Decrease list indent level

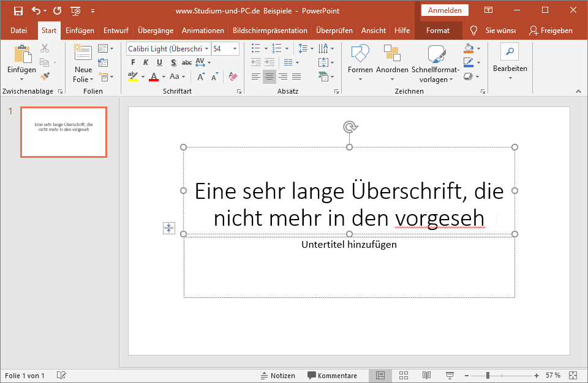pos(256,62)
